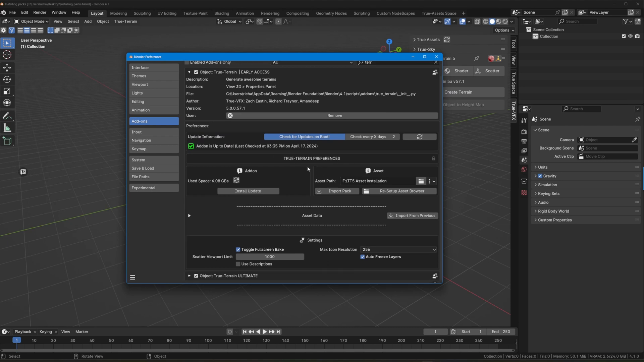644x362 pixels.
Task: Select the Add-ons menu category
Action: [154, 121]
